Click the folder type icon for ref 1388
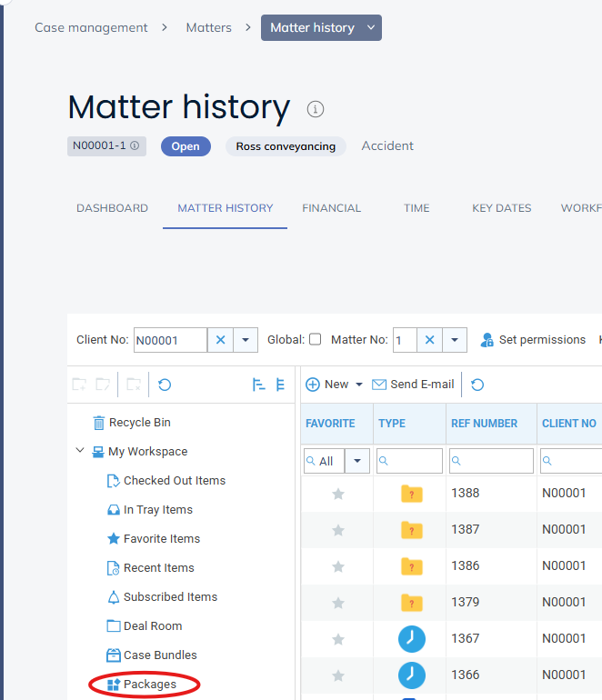 point(412,494)
